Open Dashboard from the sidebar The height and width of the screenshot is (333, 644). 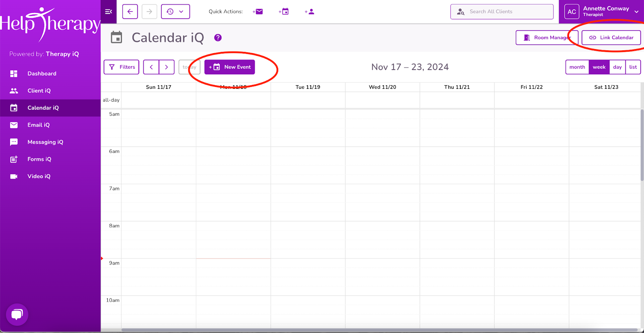pyautogui.click(x=50, y=74)
